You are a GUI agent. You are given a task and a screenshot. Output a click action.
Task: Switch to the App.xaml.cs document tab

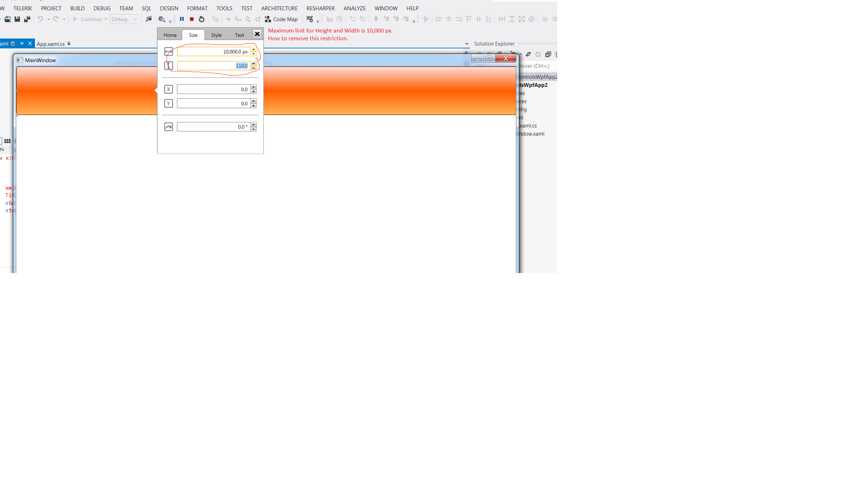point(50,44)
